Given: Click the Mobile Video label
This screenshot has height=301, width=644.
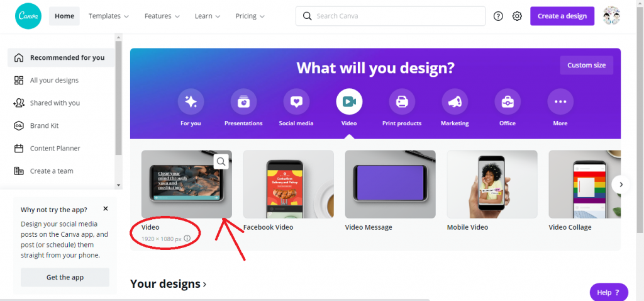Looking at the screenshot, I should coord(467,227).
